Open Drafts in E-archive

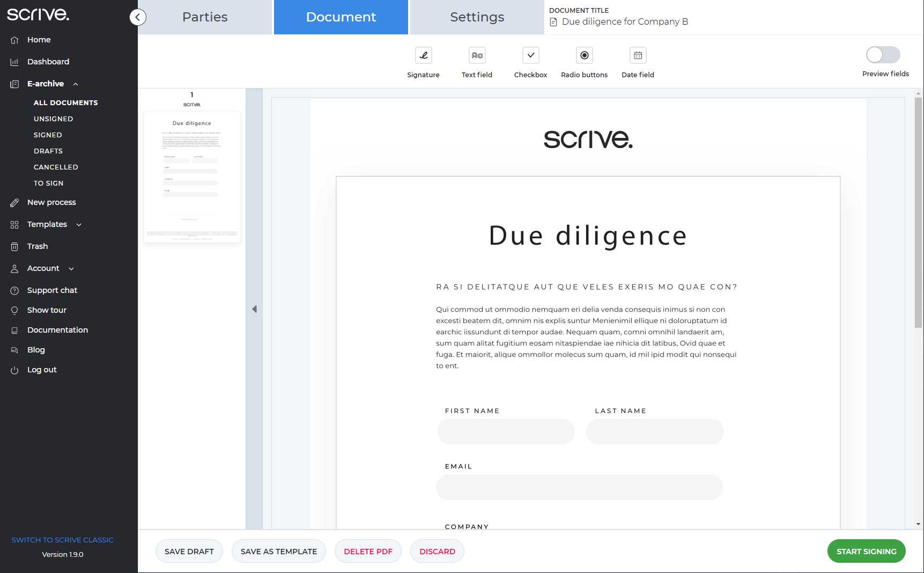click(48, 151)
